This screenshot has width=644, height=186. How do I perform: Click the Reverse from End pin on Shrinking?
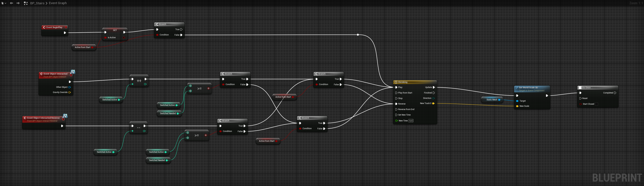click(396, 110)
